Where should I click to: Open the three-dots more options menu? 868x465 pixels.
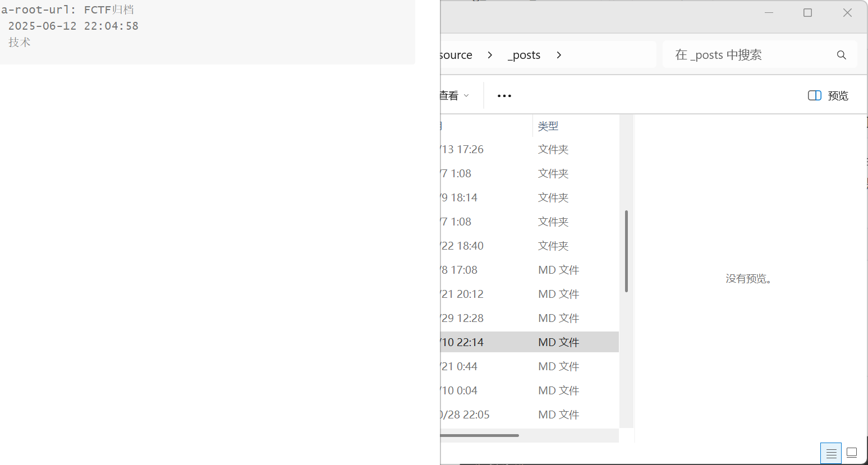click(x=504, y=96)
